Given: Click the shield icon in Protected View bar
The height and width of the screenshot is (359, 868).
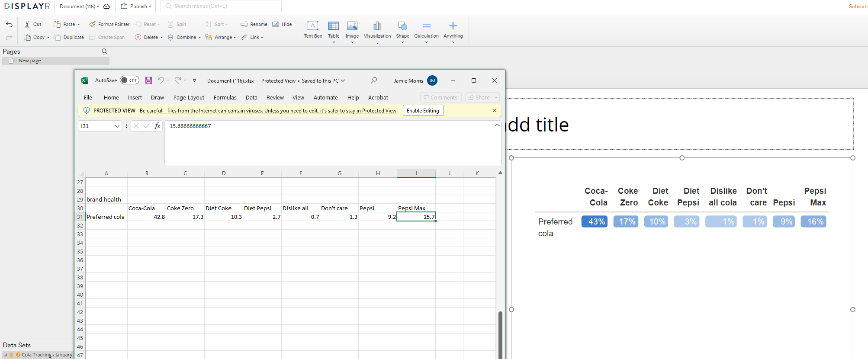Looking at the screenshot, I should [x=86, y=110].
